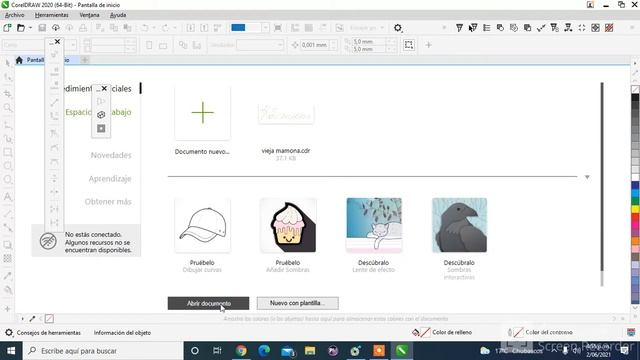Screen dimensions: 640x360
Task: Click the Open folder icon in toolbar
Action: 20,28
